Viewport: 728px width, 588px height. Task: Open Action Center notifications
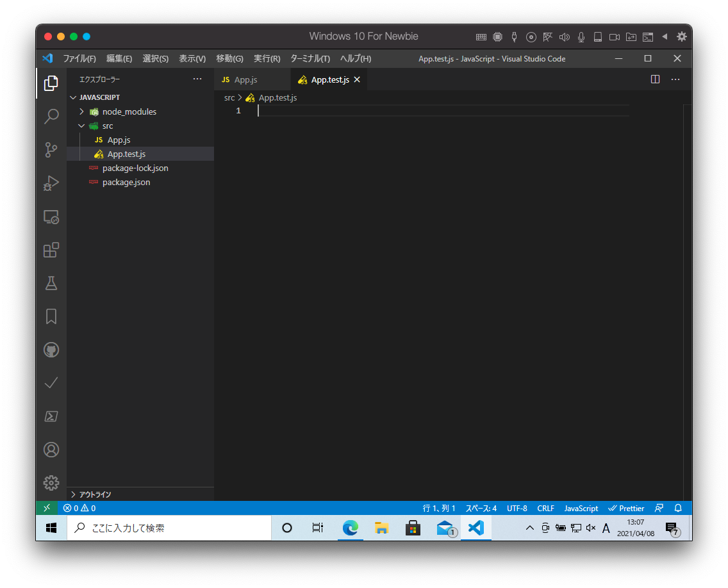[x=672, y=528]
